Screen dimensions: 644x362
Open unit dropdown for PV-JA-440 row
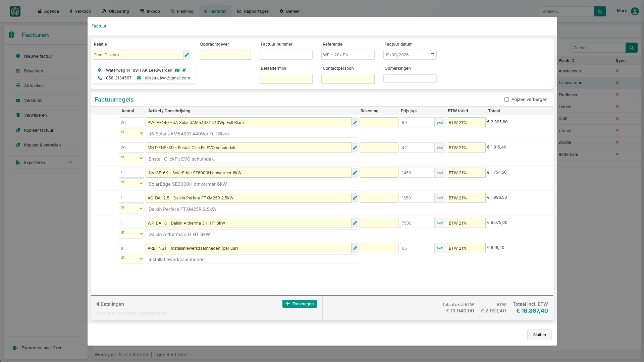pos(131,133)
